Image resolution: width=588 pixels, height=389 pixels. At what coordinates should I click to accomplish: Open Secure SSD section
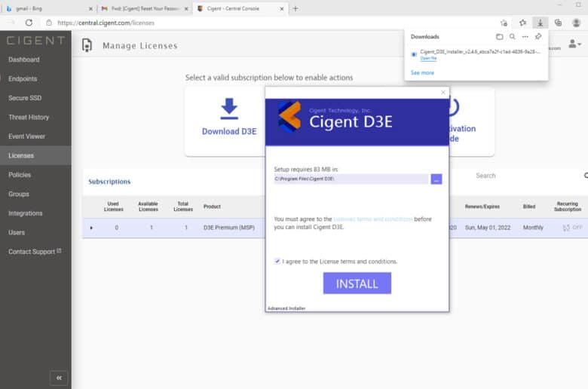point(25,98)
